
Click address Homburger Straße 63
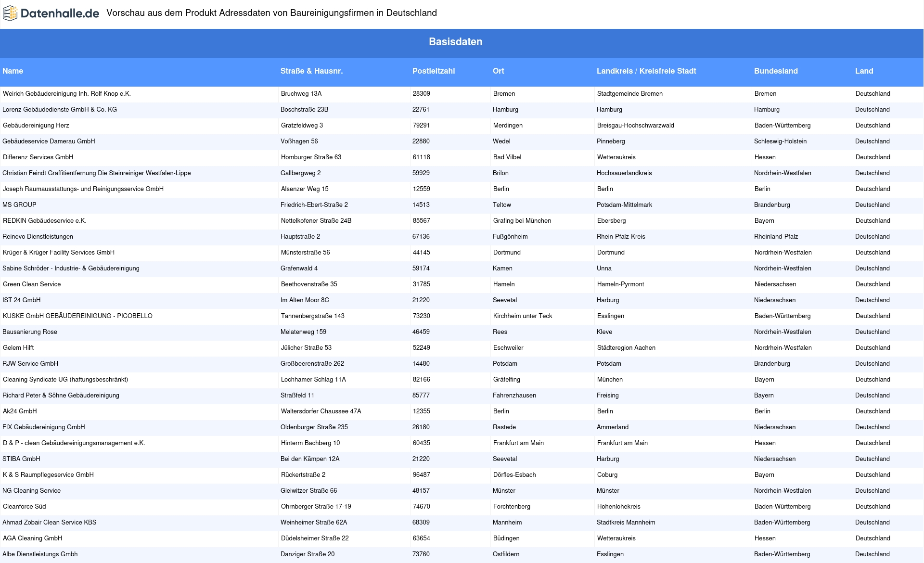[x=311, y=157]
